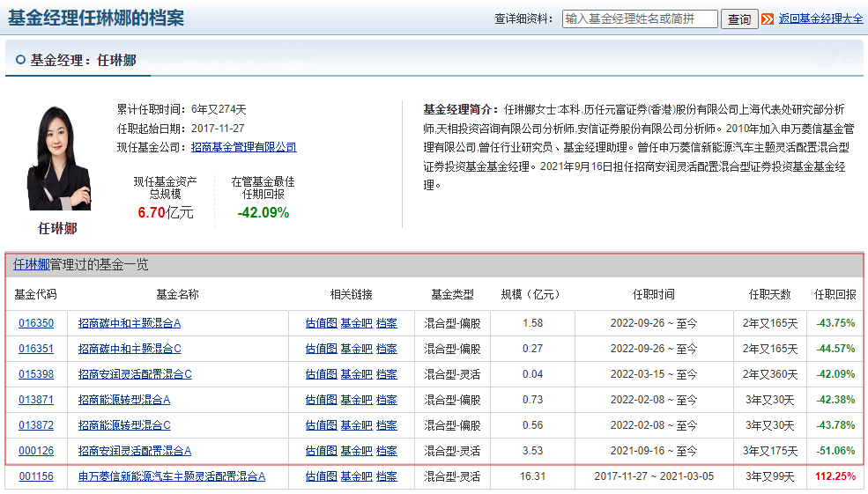The height and width of the screenshot is (494, 868).
Task: Click the fund manager name search field
Action: (640, 18)
